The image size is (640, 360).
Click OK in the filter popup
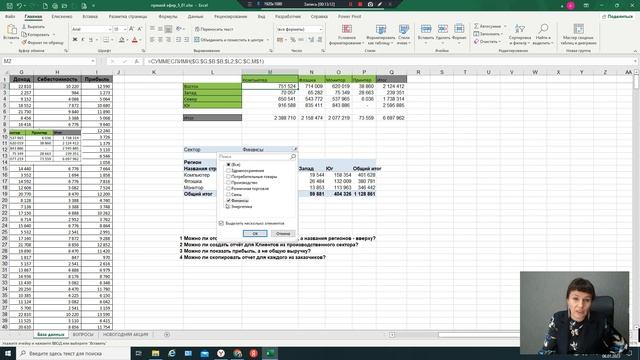255,233
